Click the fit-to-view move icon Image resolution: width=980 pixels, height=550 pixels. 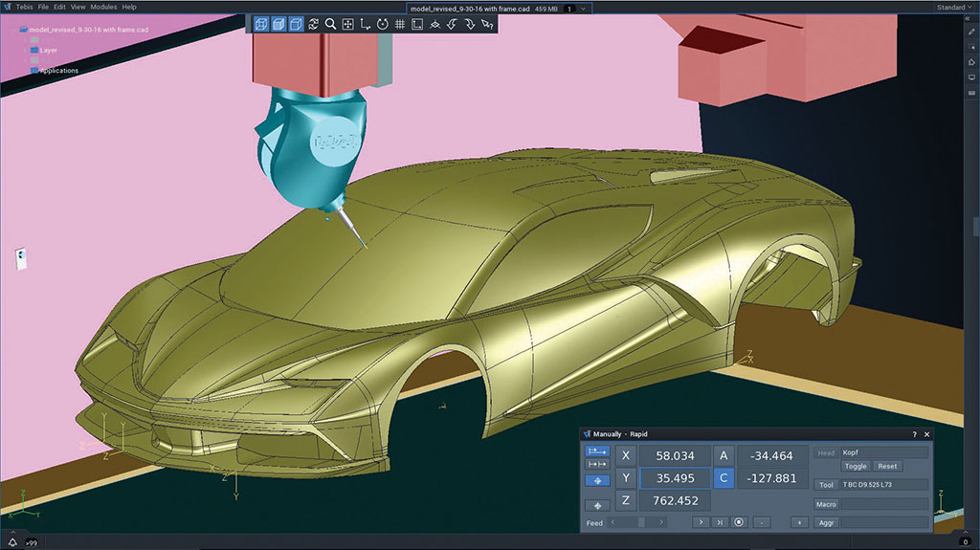(348, 24)
